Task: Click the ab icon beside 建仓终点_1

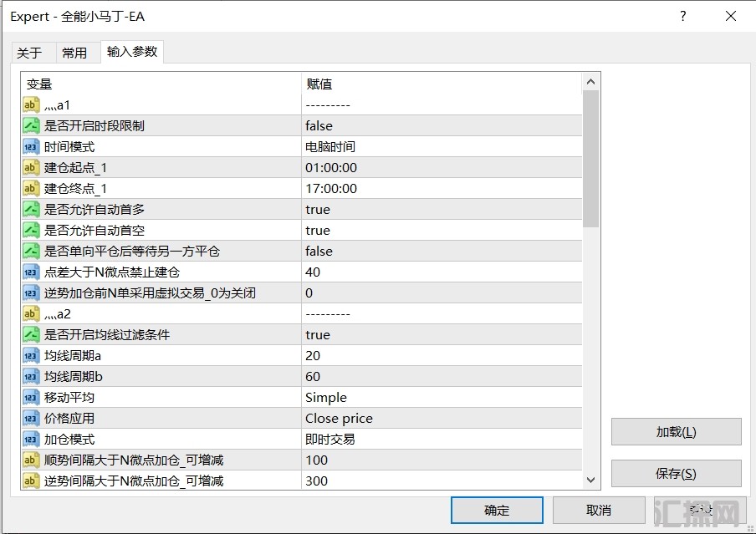Action: click(x=31, y=188)
